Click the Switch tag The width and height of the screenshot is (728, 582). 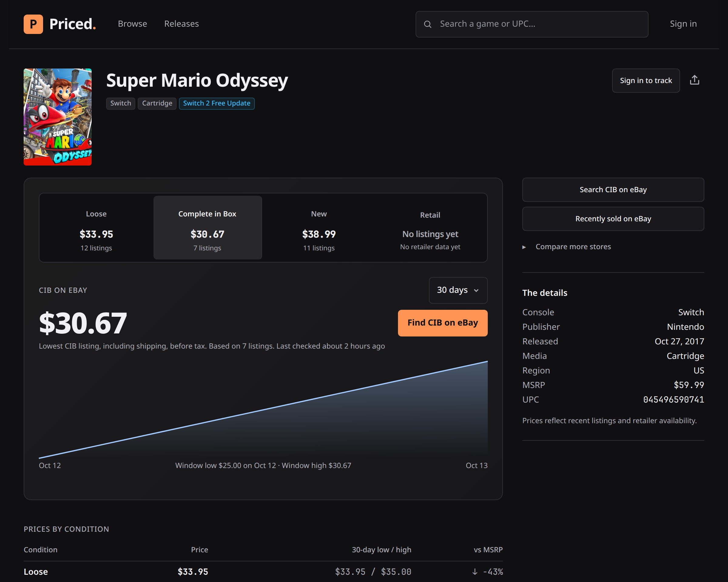click(x=120, y=104)
